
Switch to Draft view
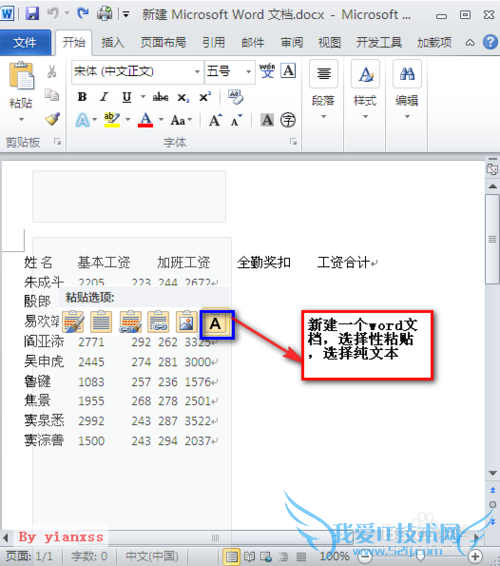click(x=301, y=557)
